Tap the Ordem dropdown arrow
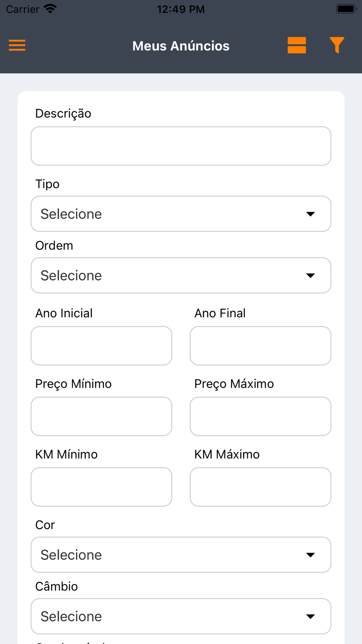362x644 pixels. tap(310, 276)
